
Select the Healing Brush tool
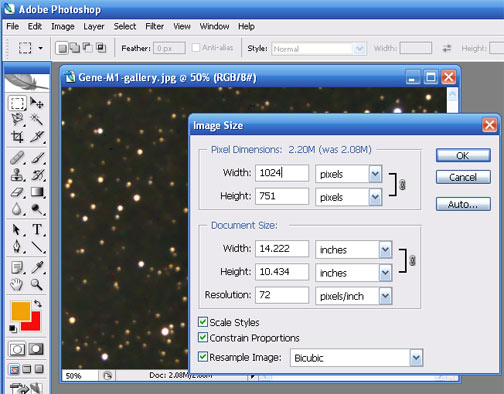click(17, 158)
